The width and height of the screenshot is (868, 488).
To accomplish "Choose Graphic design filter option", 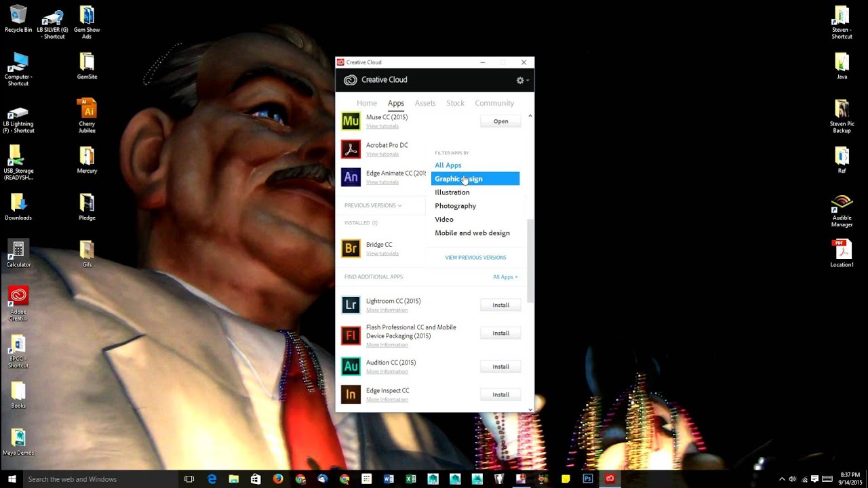I will click(x=475, y=179).
